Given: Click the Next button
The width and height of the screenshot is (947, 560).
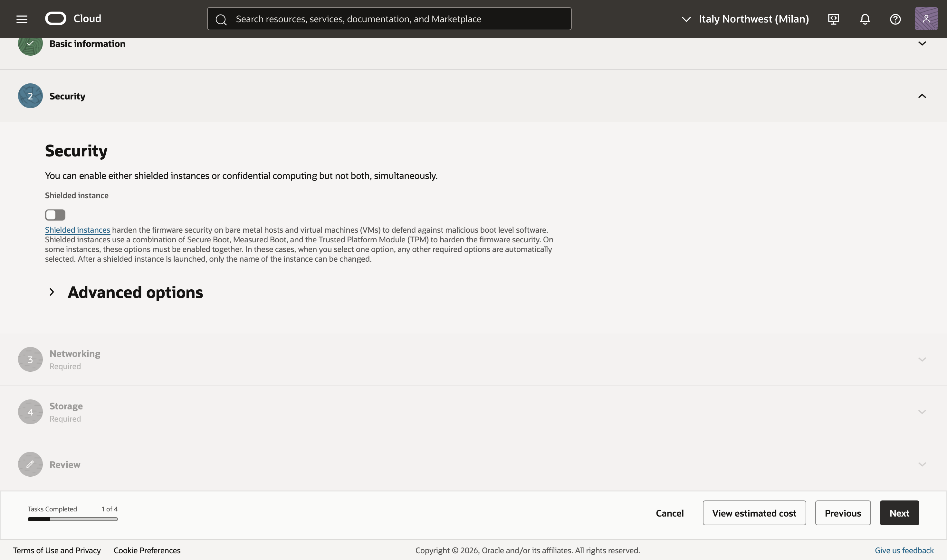Looking at the screenshot, I should (x=899, y=513).
